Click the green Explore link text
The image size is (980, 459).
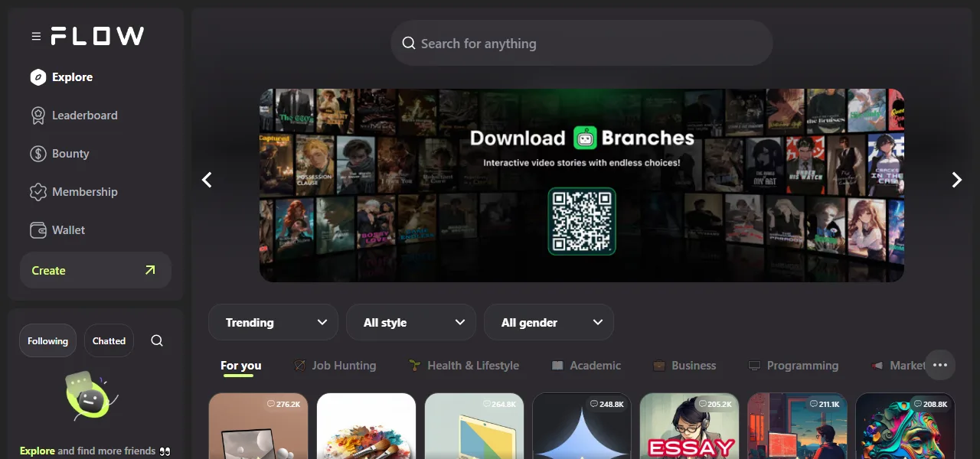(38, 451)
